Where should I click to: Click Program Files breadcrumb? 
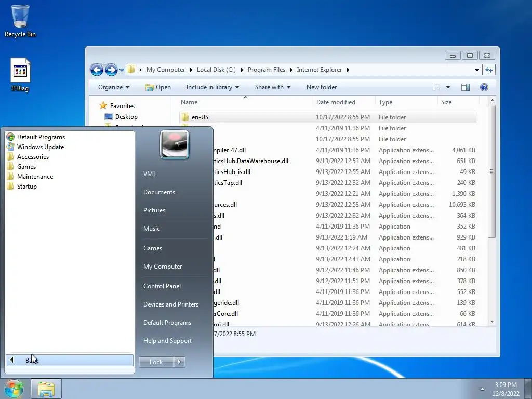click(x=267, y=70)
